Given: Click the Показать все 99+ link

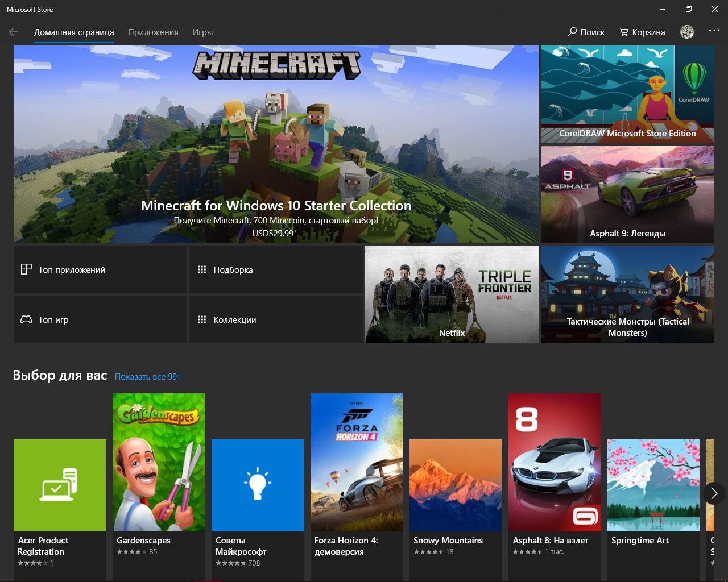Looking at the screenshot, I should pyautogui.click(x=148, y=377).
